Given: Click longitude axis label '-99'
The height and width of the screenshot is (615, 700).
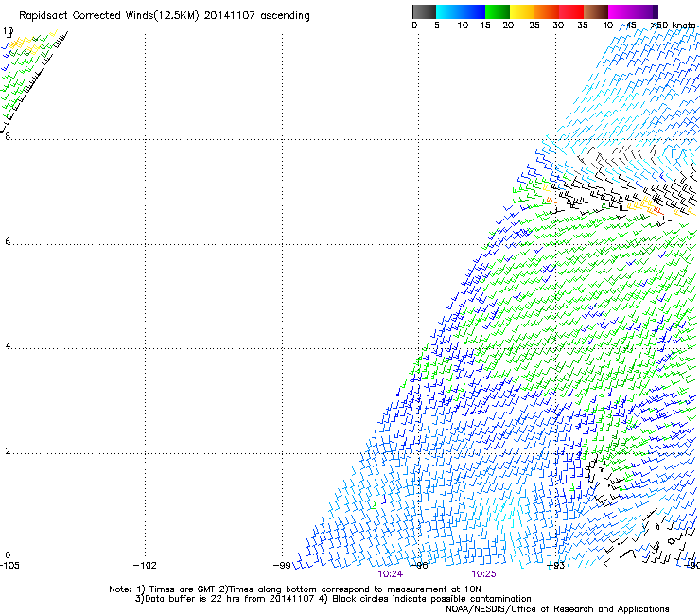Looking at the screenshot, I should (x=282, y=566).
